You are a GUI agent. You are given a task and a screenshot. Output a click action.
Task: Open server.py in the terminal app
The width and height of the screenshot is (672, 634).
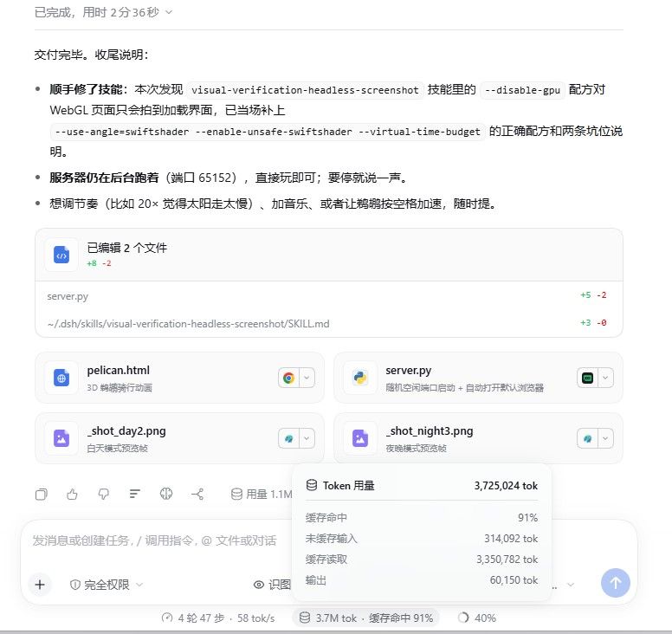588,378
